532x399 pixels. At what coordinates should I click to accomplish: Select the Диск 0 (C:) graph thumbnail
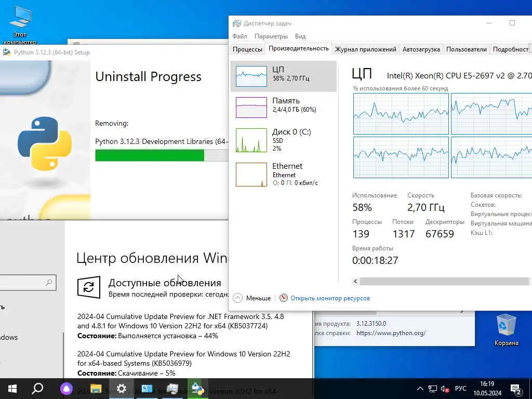(251, 140)
